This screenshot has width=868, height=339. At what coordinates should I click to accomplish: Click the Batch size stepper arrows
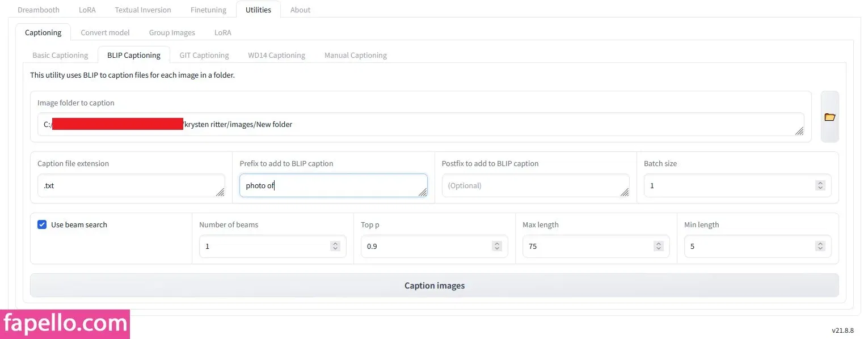pyautogui.click(x=820, y=185)
